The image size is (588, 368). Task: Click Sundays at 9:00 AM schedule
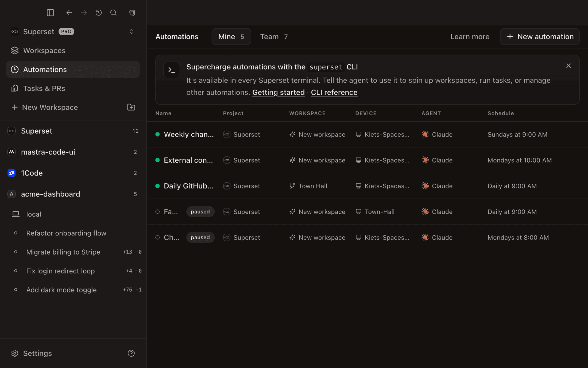click(517, 134)
